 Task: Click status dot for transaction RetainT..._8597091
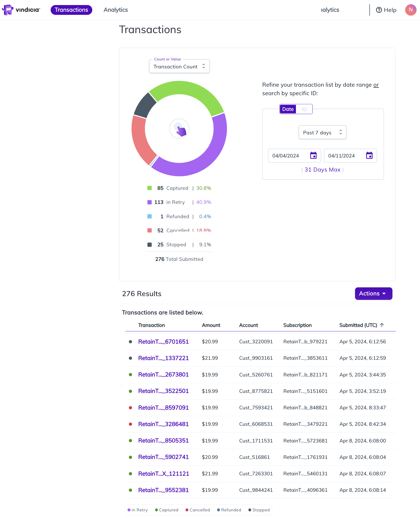pyautogui.click(x=130, y=408)
